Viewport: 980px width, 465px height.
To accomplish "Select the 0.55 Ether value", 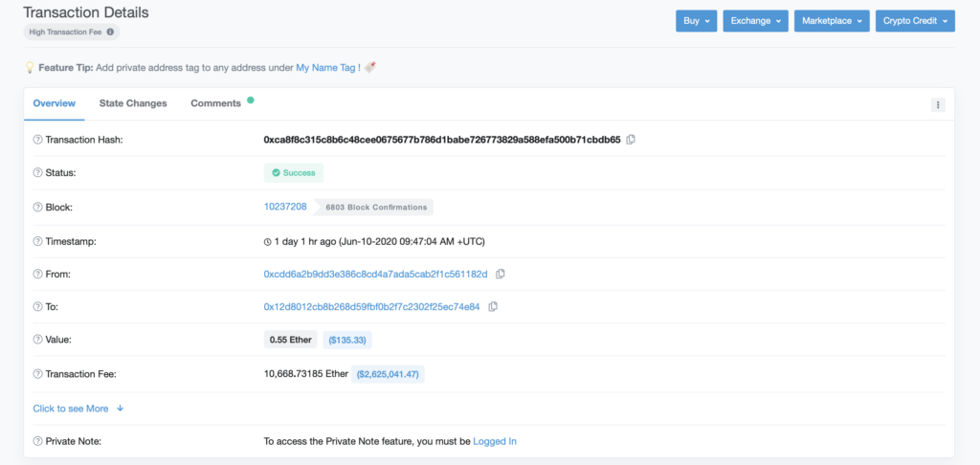I will pos(291,340).
